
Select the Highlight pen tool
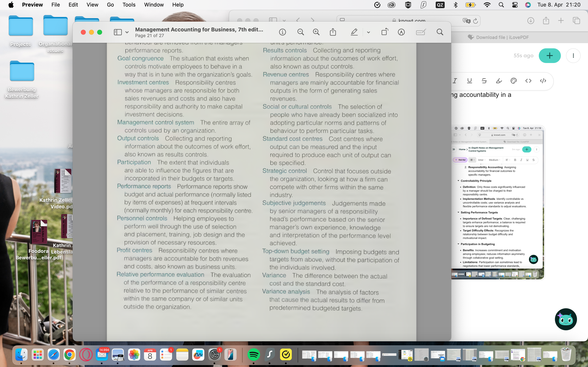click(x=354, y=32)
